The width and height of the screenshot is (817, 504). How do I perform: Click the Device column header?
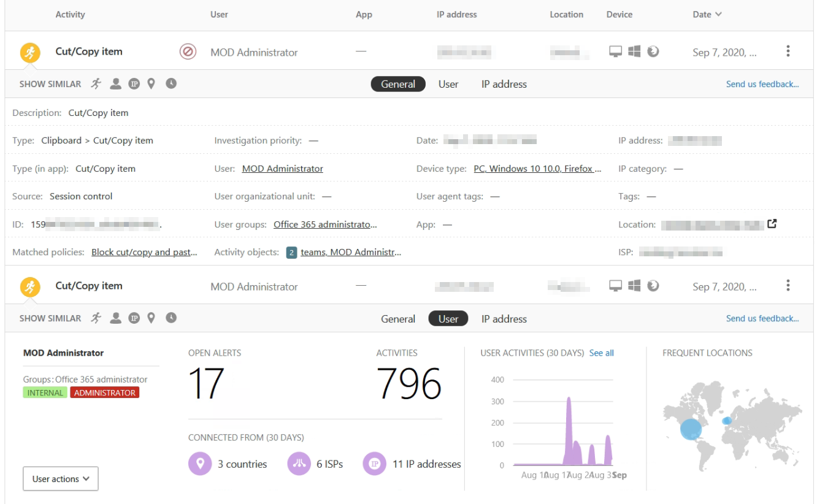[619, 15]
